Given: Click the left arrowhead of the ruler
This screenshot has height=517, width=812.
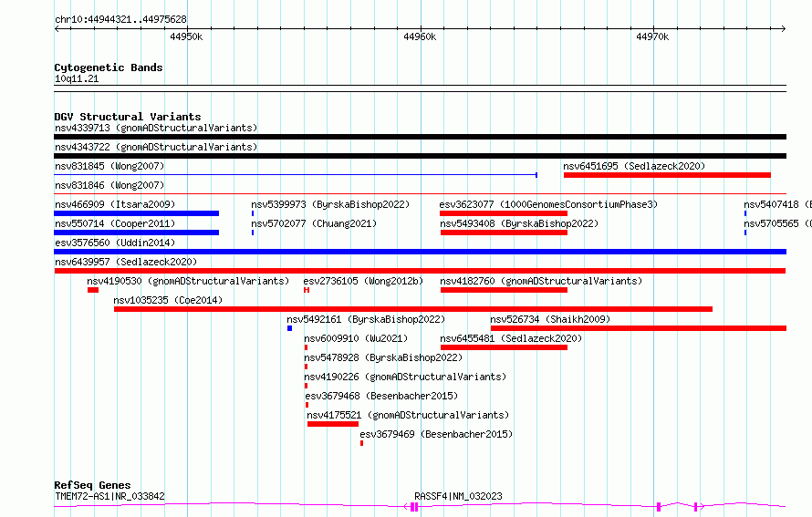Looking at the screenshot, I should coord(57,29).
